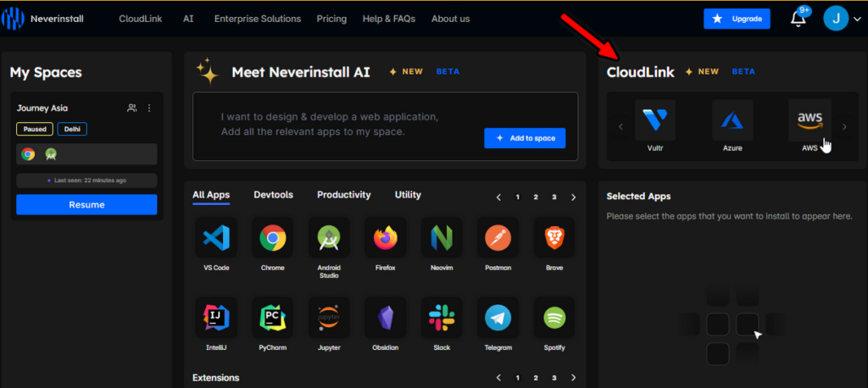Screen dimensions: 868x388
Task: Go to next page of All Apps
Action: [574, 197]
